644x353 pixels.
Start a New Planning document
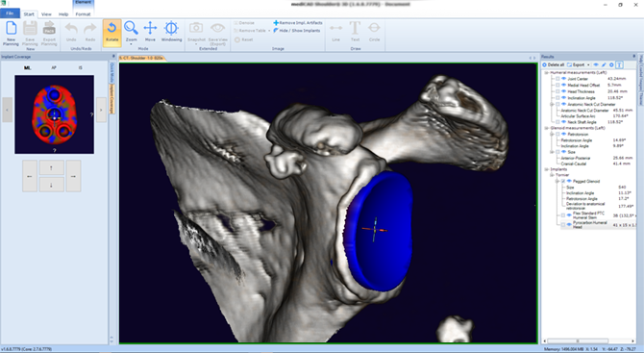pos(12,33)
